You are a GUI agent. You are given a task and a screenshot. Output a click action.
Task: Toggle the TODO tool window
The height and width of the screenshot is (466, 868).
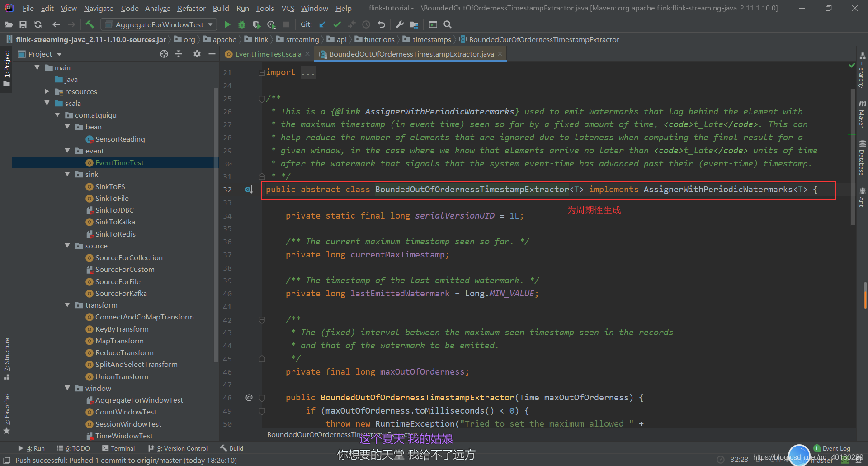pos(73,448)
